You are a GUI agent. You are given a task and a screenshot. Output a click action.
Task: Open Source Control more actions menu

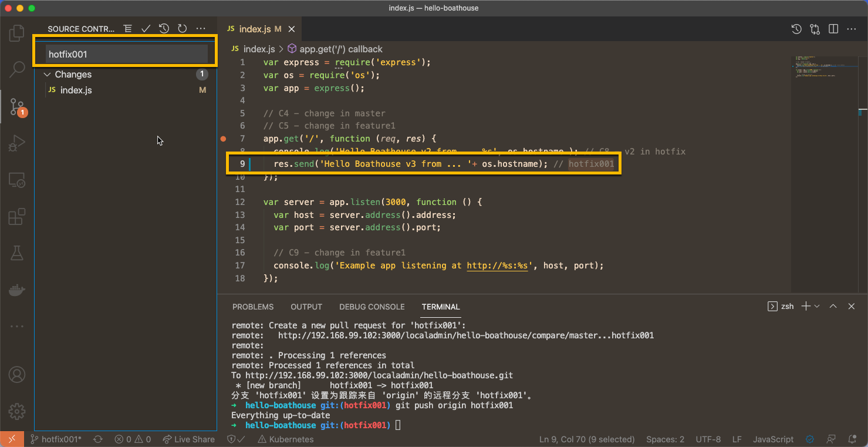click(x=201, y=28)
